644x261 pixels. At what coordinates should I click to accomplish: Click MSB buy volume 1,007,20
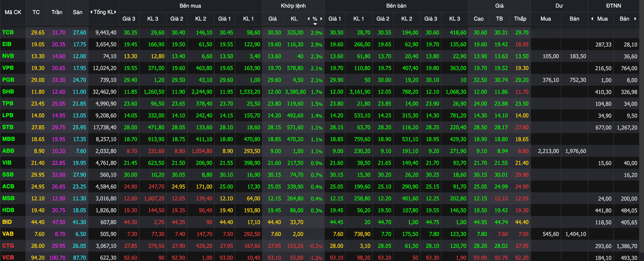(x=154, y=199)
